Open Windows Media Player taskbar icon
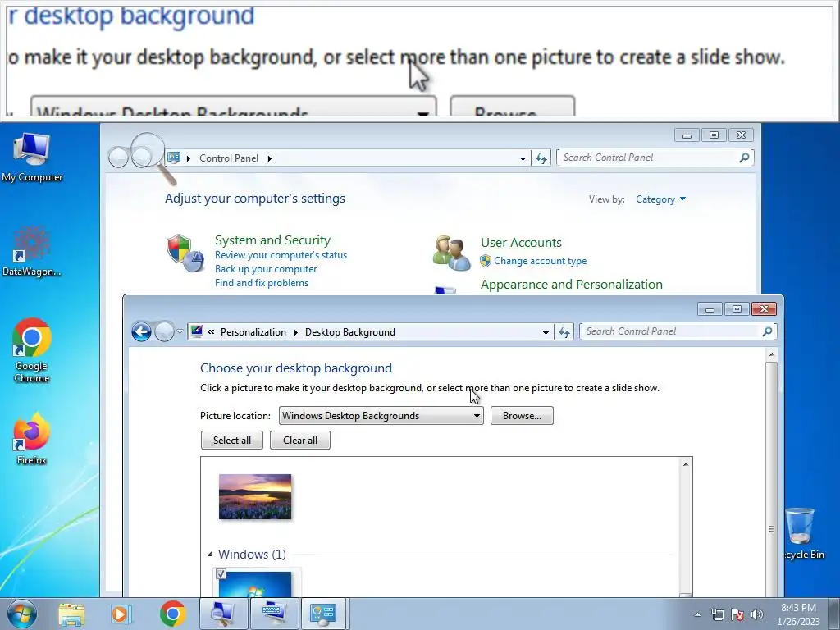 (121, 614)
